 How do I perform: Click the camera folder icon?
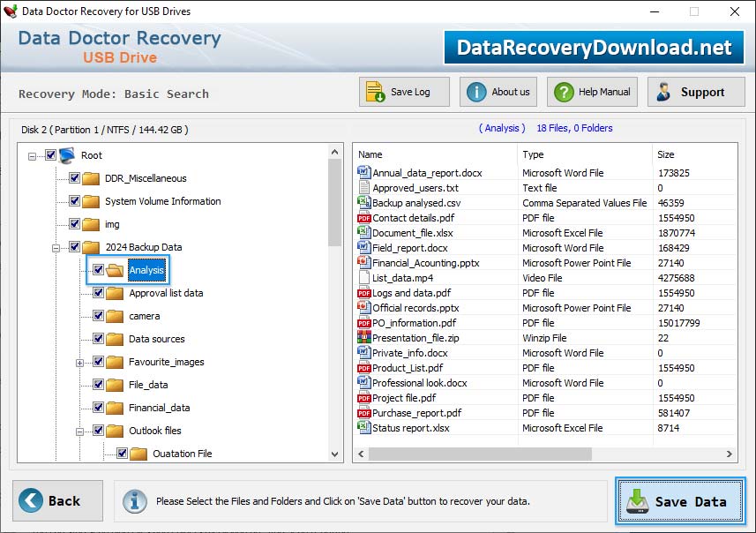(115, 316)
